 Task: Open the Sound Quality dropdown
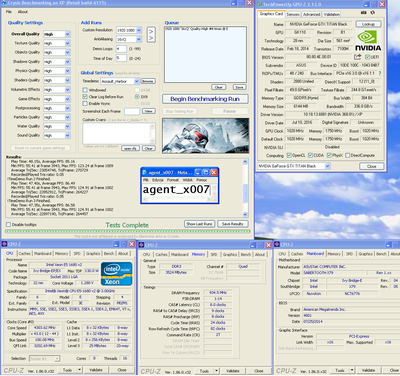tap(67, 135)
